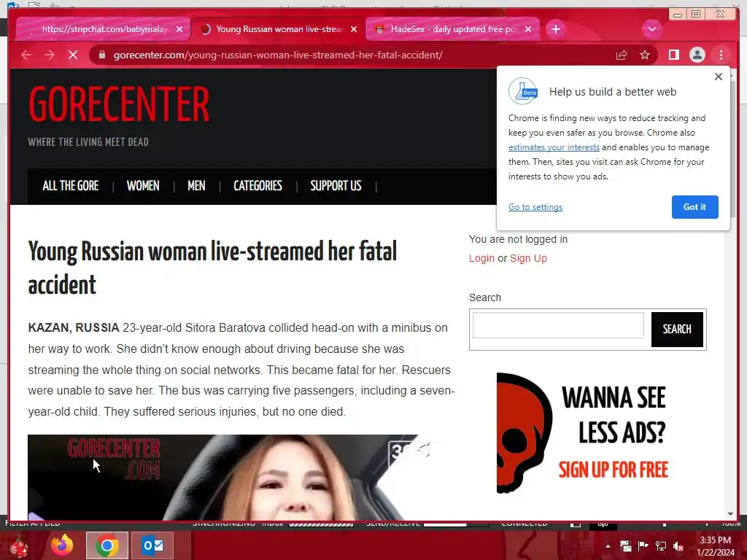Click the page scrollbar down arrow
Image resolution: width=747 pixels, height=560 pixels.
point(730,514)
